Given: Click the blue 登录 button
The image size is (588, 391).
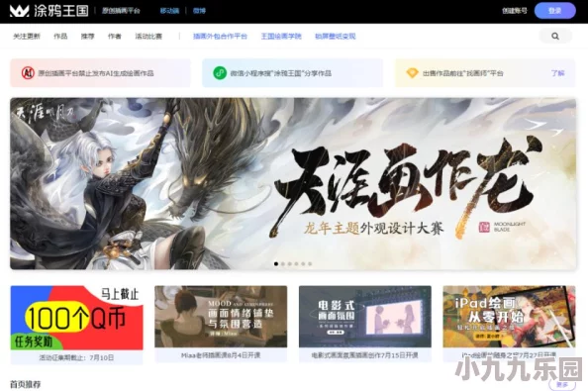Looking at the screenshot, I should pos(555,11).
